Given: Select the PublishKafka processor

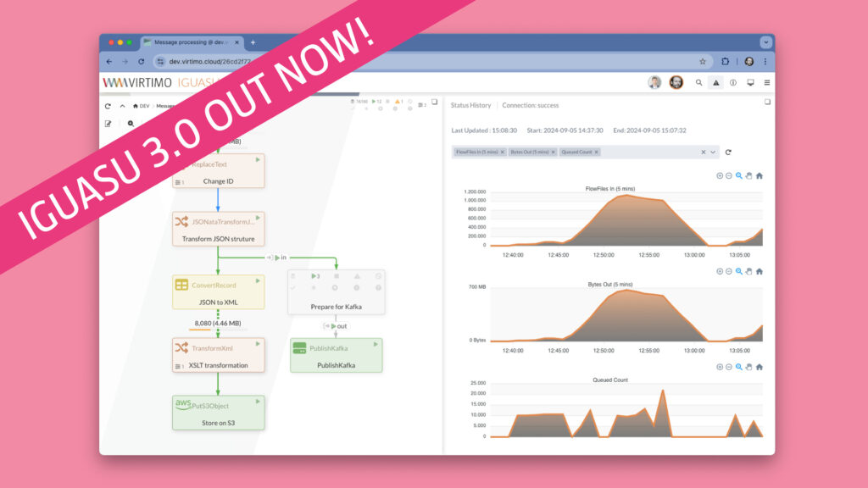Looking at the screenshot, I should pyautogui.click(x=336, y=355).
